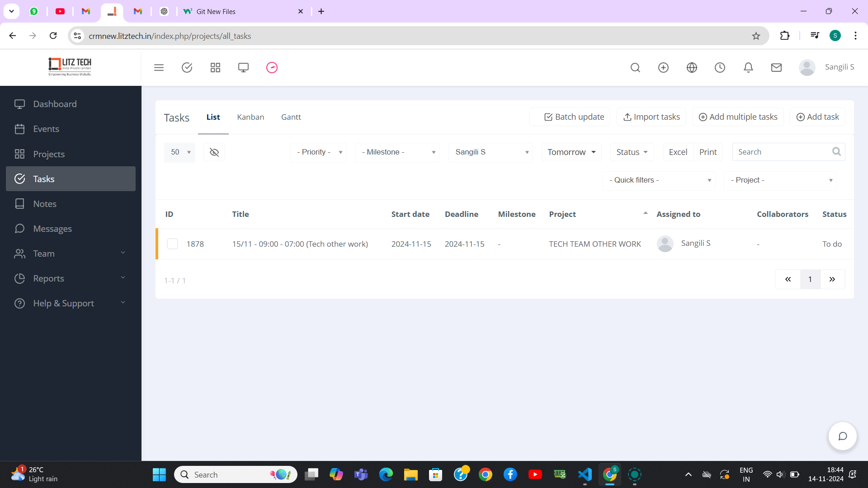Open the Priority filter dropdown
This screenshot has height=488, width=868.
point(318,152)
